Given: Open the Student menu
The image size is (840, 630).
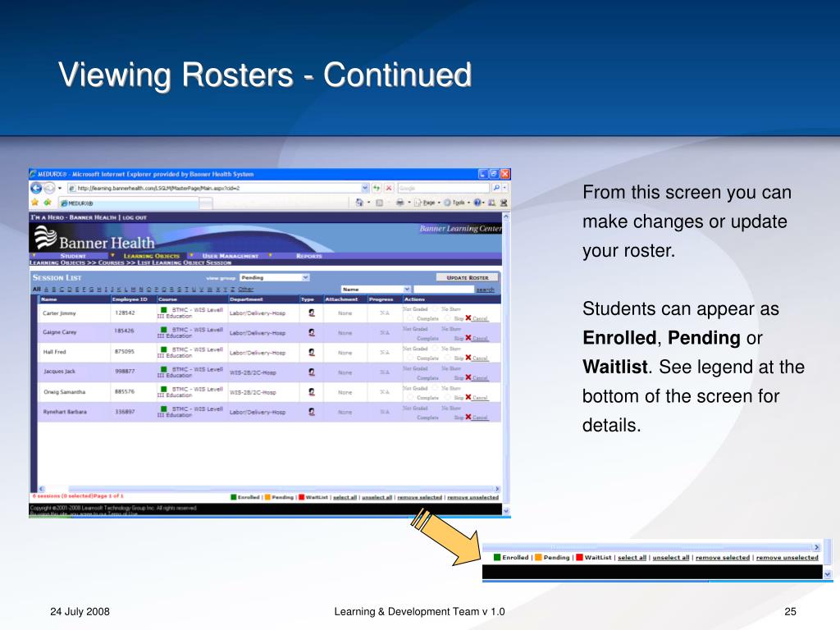Looking at the screenshot, I should (73, 256).
